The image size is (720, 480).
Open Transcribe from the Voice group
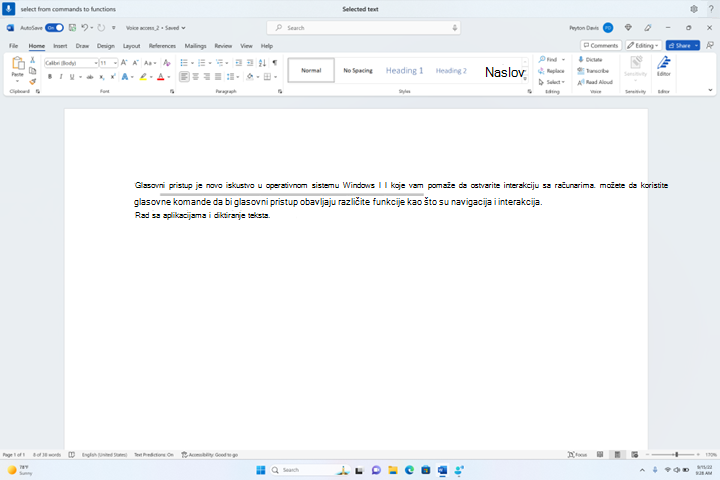point(593,71)
